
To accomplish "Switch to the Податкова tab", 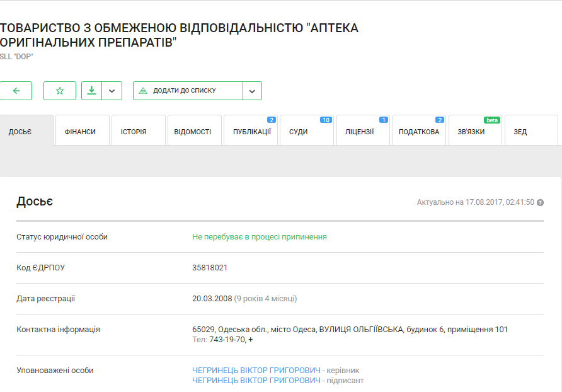I will click(x=418, y=132).
